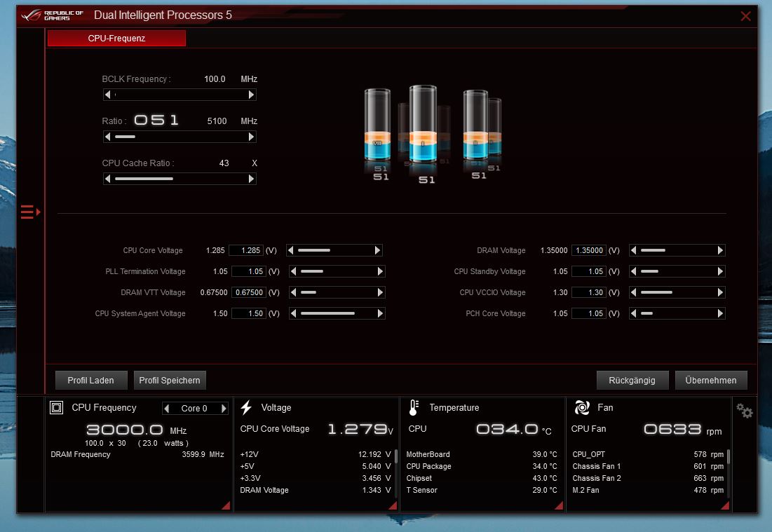The width and height of the screenshot is (772, 532).
Task: Expand the Temperature panel corner triangle
Action: [x=559, y=505]
